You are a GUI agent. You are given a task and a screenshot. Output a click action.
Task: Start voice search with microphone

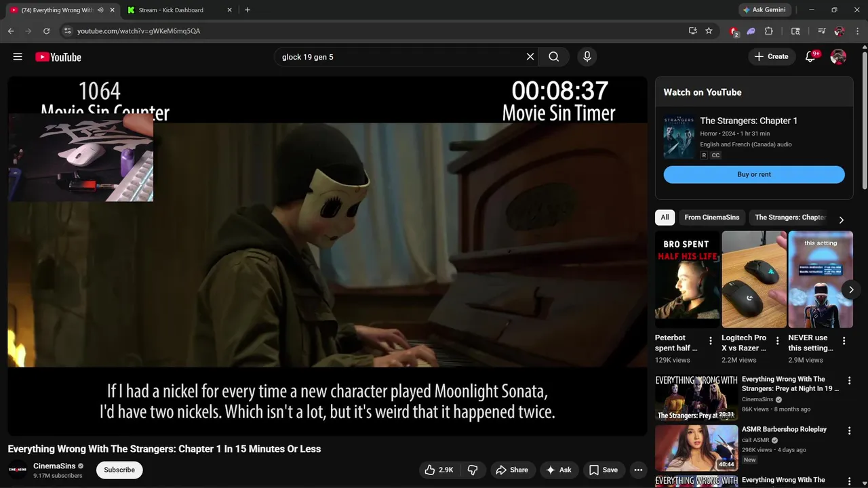pyautogui.click(x=587, y=57)
